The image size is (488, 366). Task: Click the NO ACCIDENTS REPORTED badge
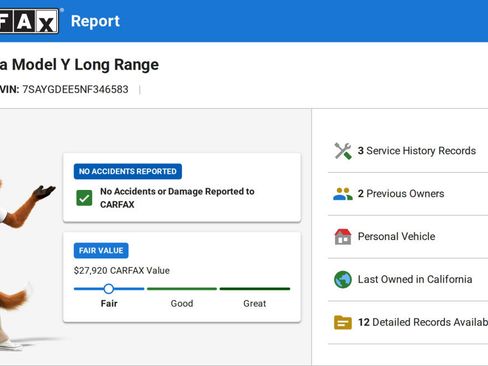[x=128, y=171]
